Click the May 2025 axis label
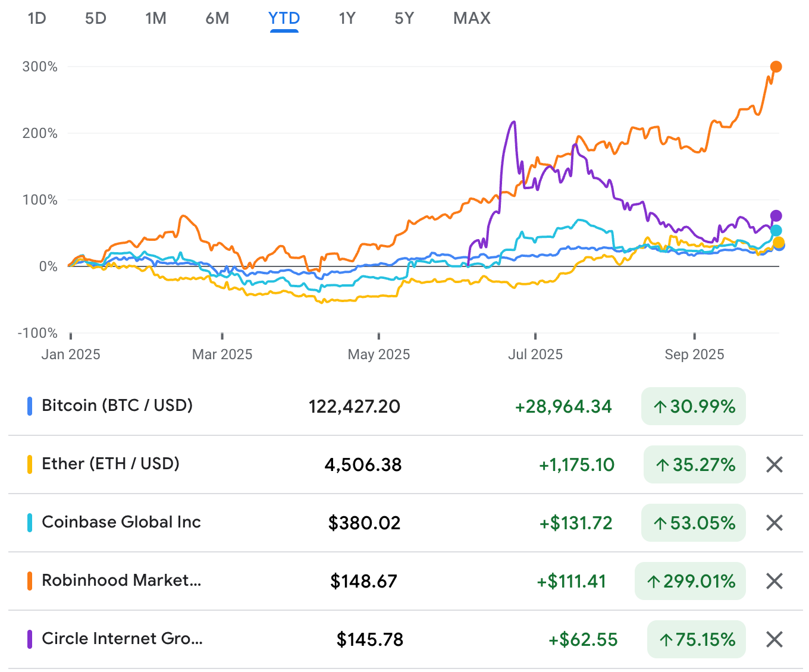The height and width of the screenshot is (672, 809). point(379,354)
